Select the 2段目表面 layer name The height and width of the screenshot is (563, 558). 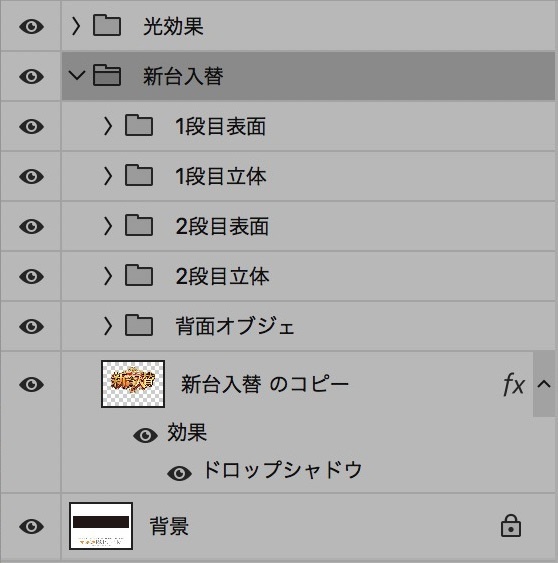[x=222, y=226]
